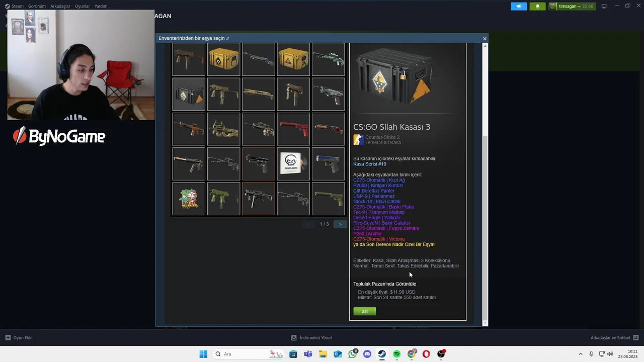
Task: Click the blue megaphone announcements button
Action: 519,6
